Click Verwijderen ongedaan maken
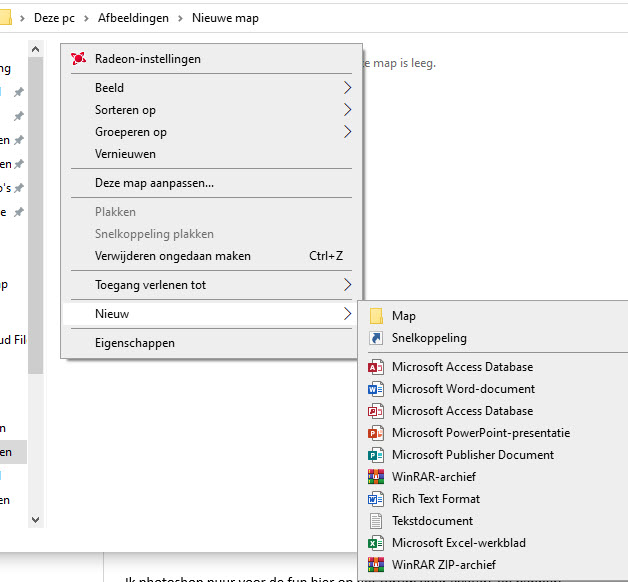This screenshot has width=628, height=582. pyautogui.click(x=172, y=256)
